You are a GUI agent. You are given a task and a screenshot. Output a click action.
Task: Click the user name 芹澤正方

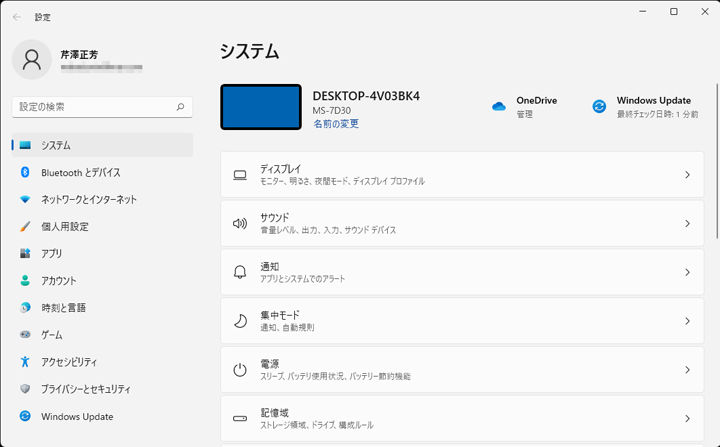(79, 55)
